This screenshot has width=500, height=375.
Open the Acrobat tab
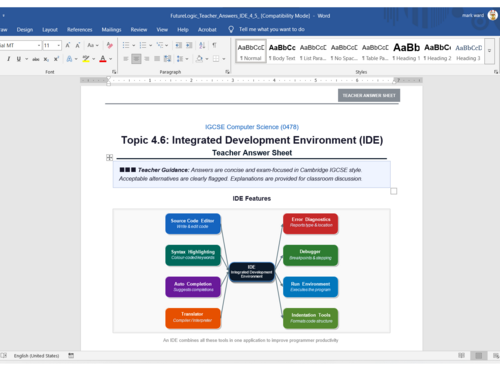[x=207, y=30]
